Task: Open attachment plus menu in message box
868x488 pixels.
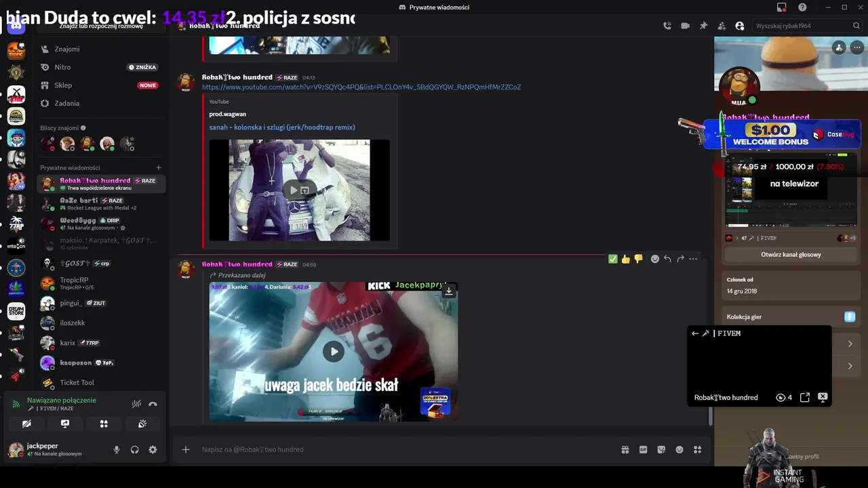Action: 186,449
